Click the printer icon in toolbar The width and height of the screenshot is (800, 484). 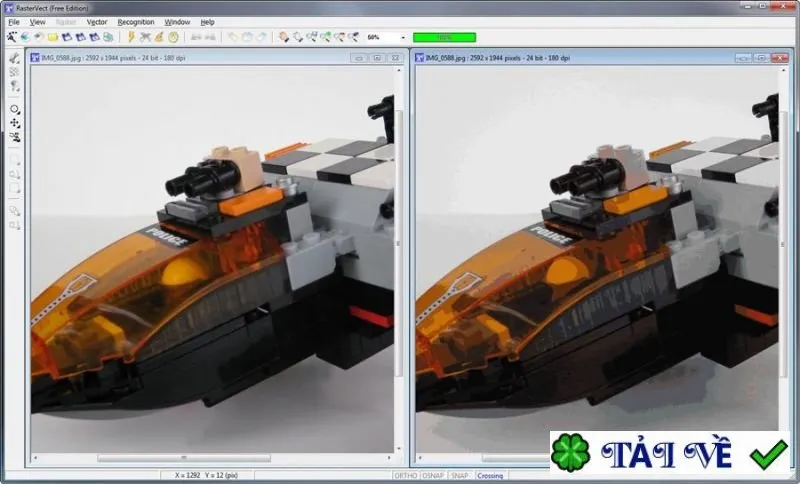pyautogui.click(x=108, y=37)
